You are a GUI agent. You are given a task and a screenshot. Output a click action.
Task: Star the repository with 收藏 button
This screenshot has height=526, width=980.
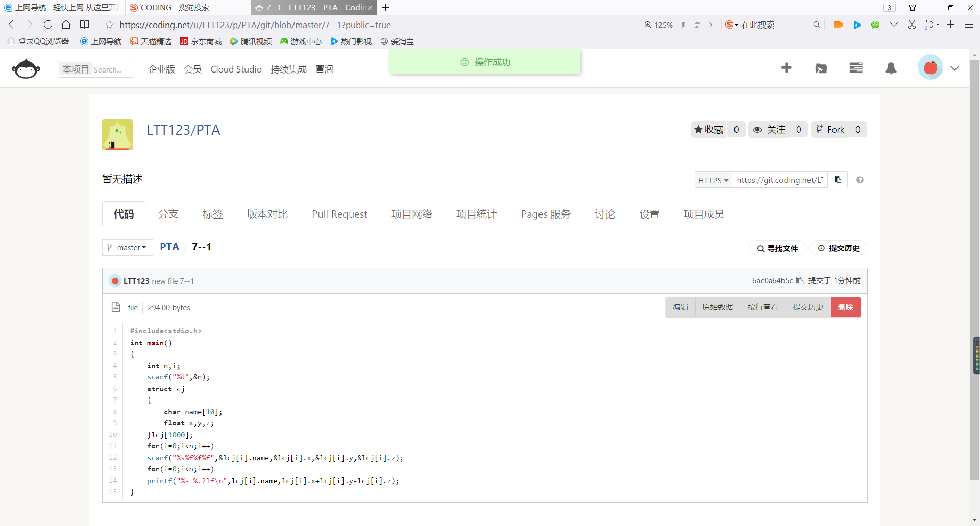pyautogui.click(x=708, y=130)
